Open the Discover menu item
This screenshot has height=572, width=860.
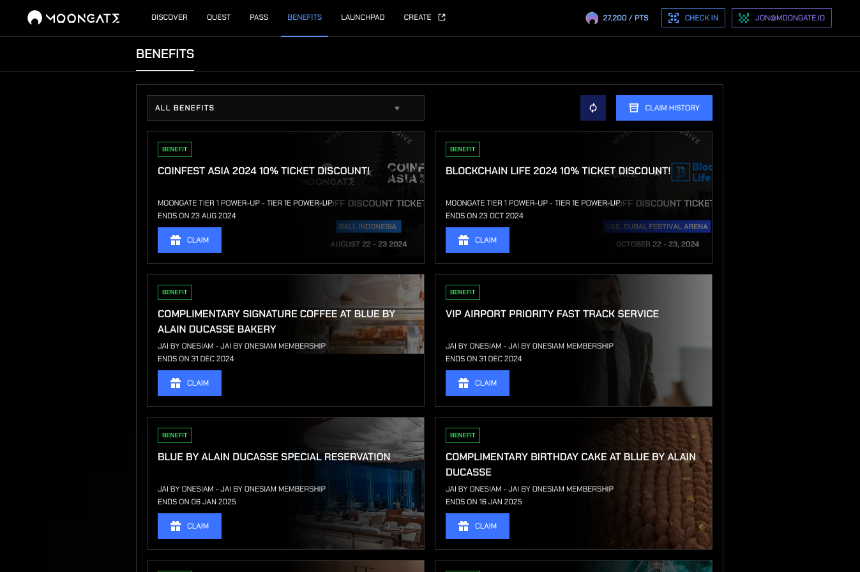(x=169, y=18)
